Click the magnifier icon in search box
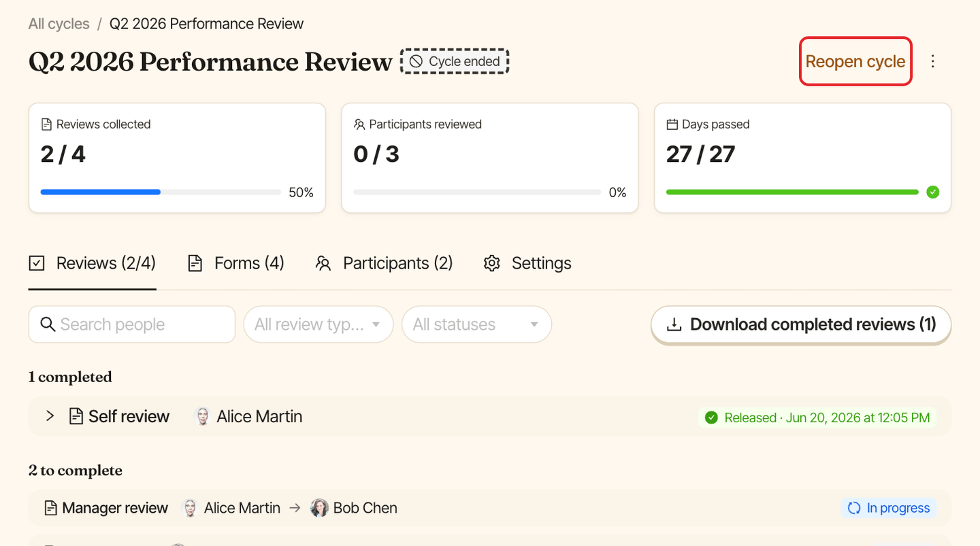 pyautogui.click(x=48, y=324)
